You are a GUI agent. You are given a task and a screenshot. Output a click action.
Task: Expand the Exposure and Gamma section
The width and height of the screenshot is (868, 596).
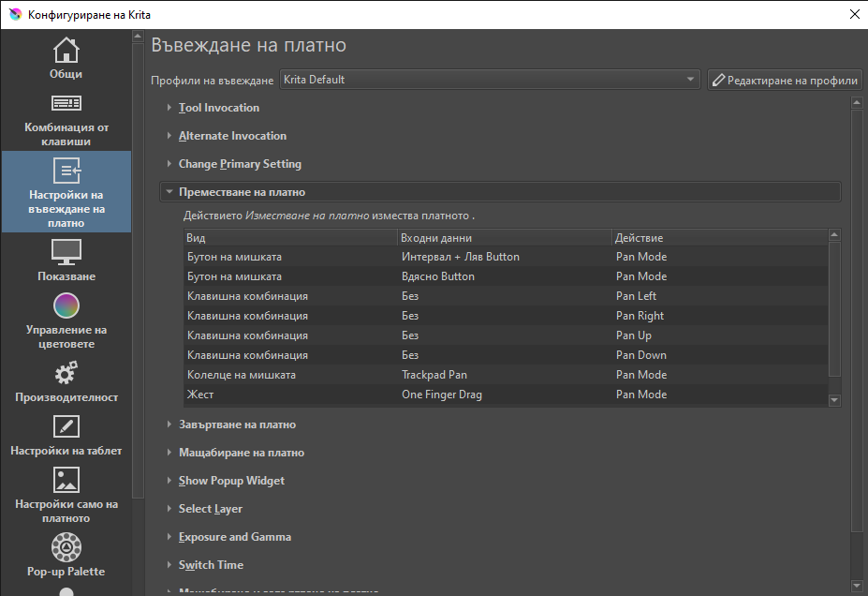tap(234, 537)
